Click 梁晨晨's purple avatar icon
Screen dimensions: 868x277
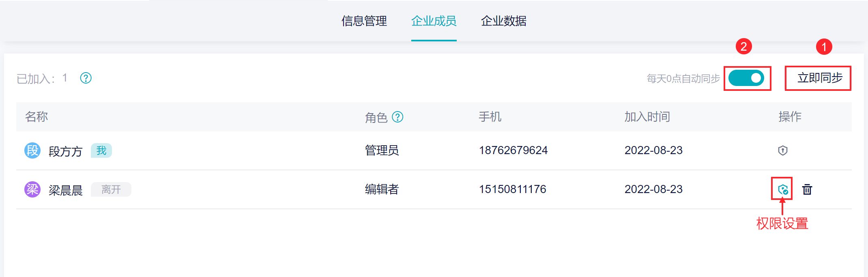click(32, 189)
